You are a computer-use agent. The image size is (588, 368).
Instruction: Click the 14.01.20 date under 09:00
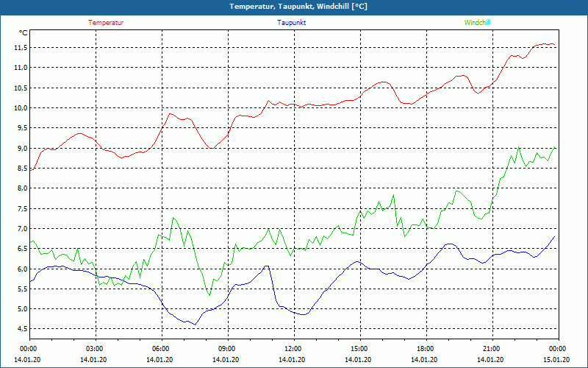pos(226,360)
